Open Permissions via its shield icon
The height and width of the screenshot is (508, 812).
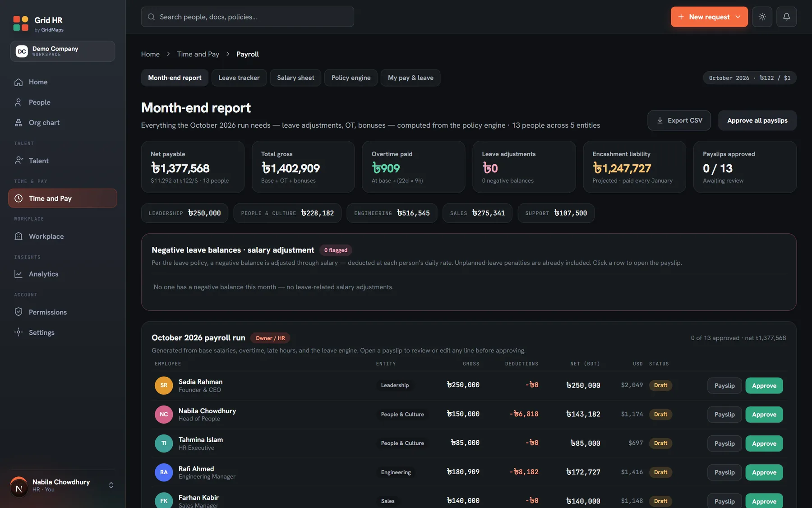point(18,312)
